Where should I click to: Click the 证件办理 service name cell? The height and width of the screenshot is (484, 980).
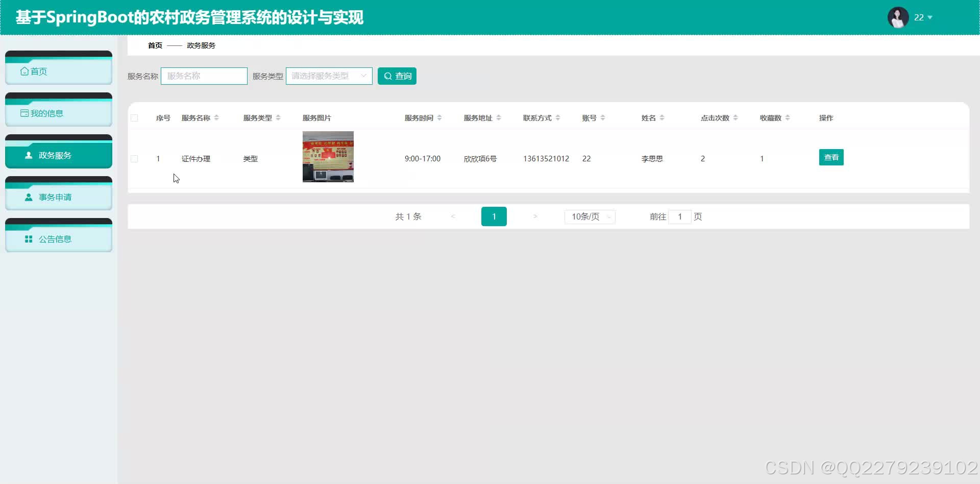pyautogui.click(x=196, y=159)
